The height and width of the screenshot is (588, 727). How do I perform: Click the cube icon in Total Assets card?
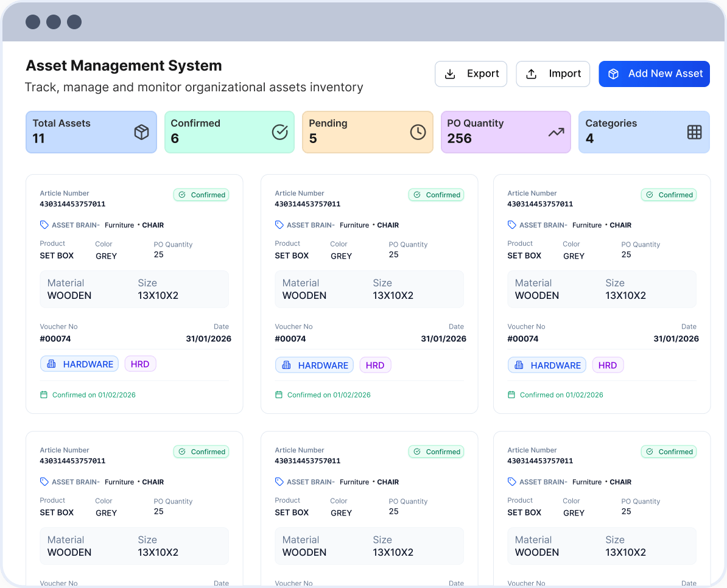coord(141,132)
